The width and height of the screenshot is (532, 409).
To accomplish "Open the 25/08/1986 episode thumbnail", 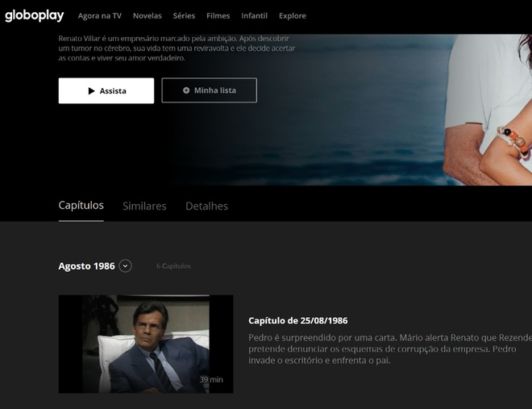I will coord(146,344).
